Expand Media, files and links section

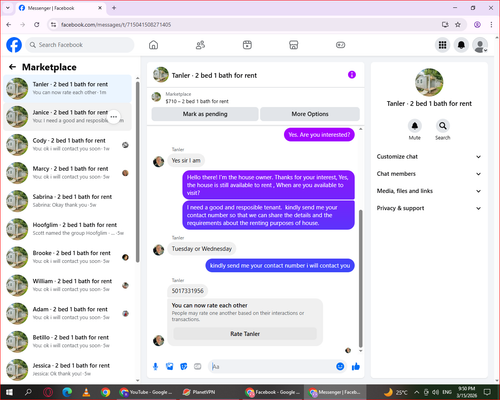pyautogui.click(x=429, y=191)
